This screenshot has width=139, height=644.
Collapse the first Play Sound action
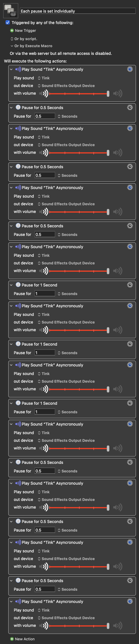[x=11, y=70]
